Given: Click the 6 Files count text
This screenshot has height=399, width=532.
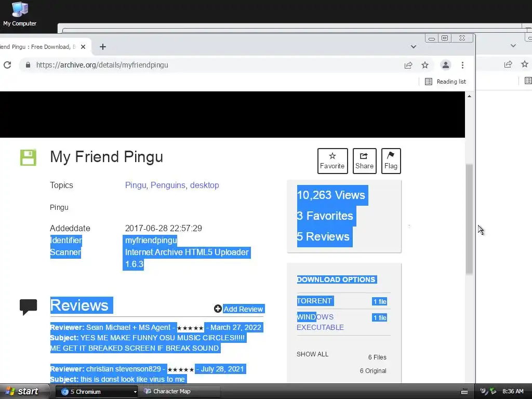Looking at the screenshot, I should pos(377,357).
